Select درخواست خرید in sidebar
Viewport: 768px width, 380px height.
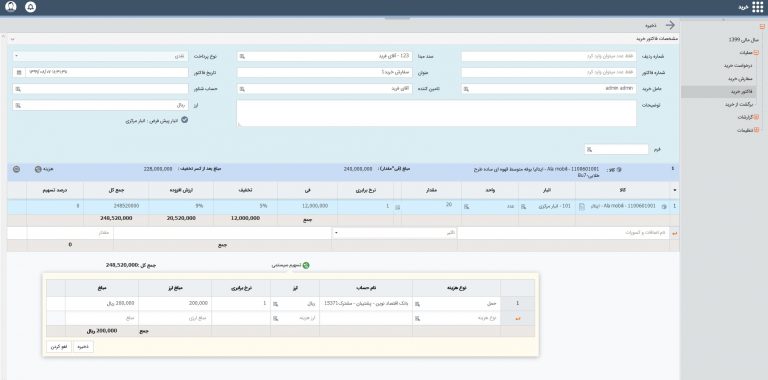coord(738,65)
